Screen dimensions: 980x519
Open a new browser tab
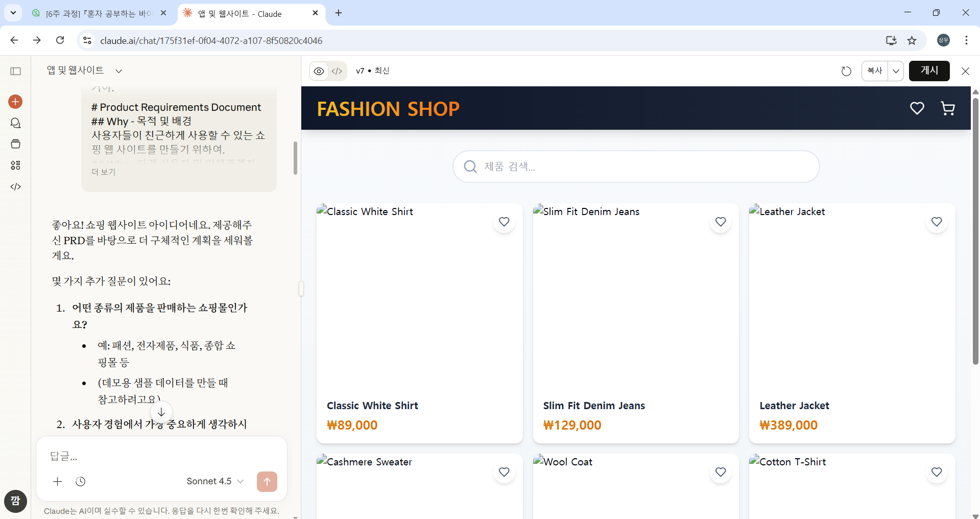coord(339,13)
